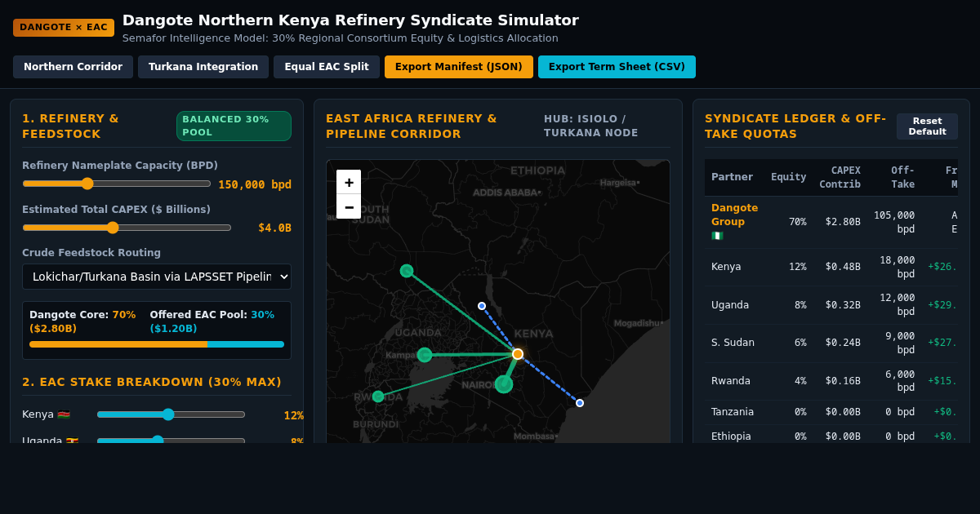Click the Equity column header
Viewport: 980px width, 514px height.
click(x=788, y=177)
